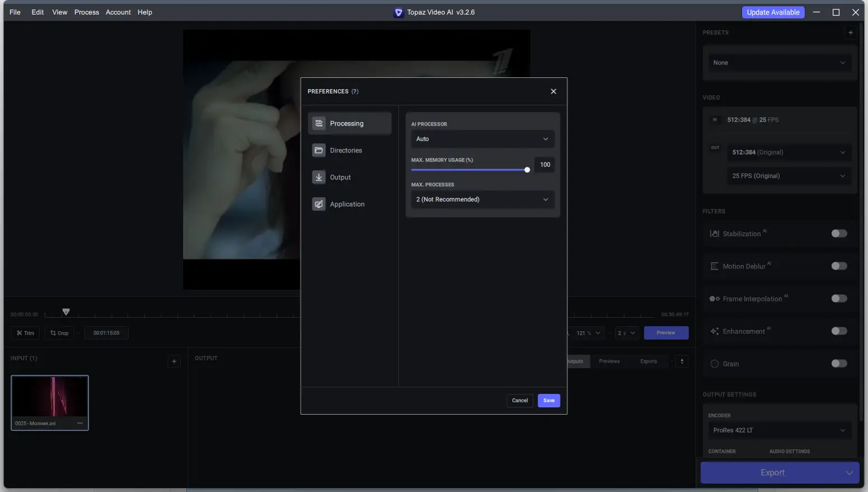Image resolution: width=868 pixels, height=492 pixels.
Task: Expand the 121 % zoom dropdown
Action: tap(588, 333)
